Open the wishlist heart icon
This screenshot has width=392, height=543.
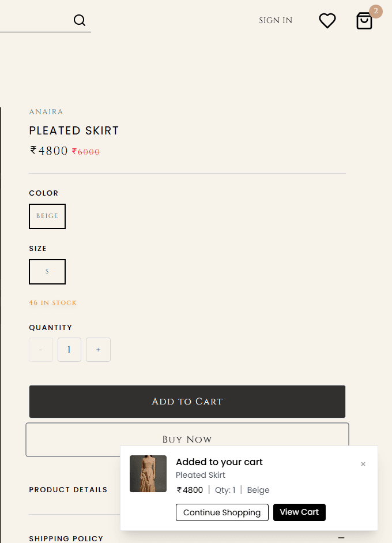pyautogui.click(x=327, y=21)
